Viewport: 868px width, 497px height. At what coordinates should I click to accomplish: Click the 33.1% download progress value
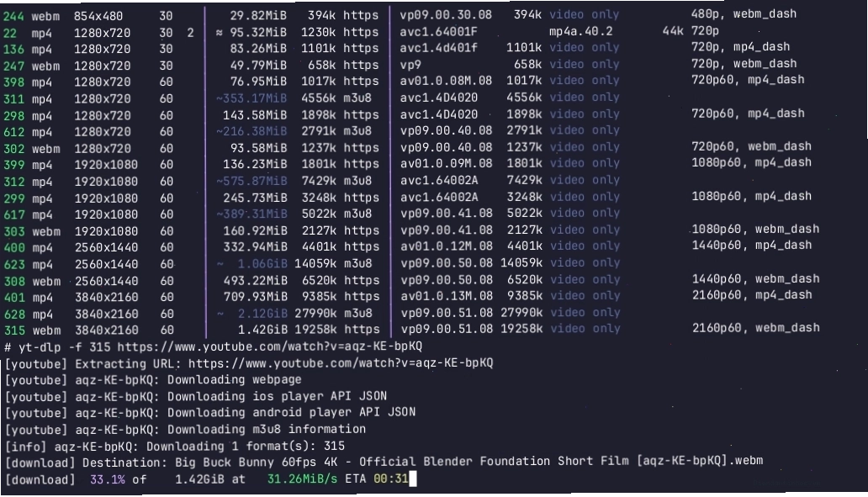[x=108, y=479]
